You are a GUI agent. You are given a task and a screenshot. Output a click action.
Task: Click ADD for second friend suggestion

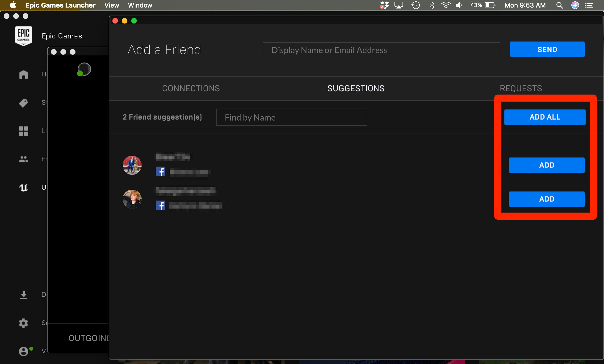pyautogui.click(x=546, y=199)
